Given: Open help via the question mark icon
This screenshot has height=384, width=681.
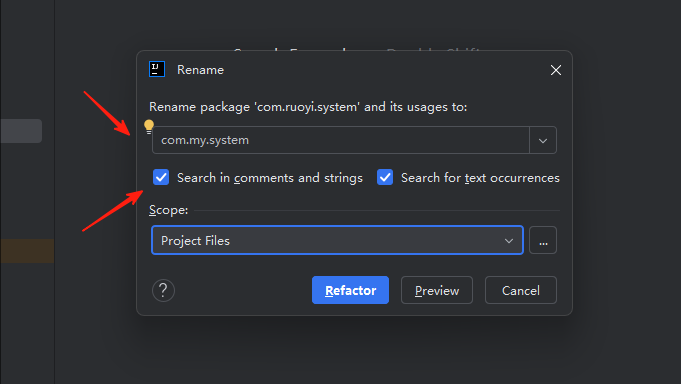Looking at the screenshot, I should point(163,290).
